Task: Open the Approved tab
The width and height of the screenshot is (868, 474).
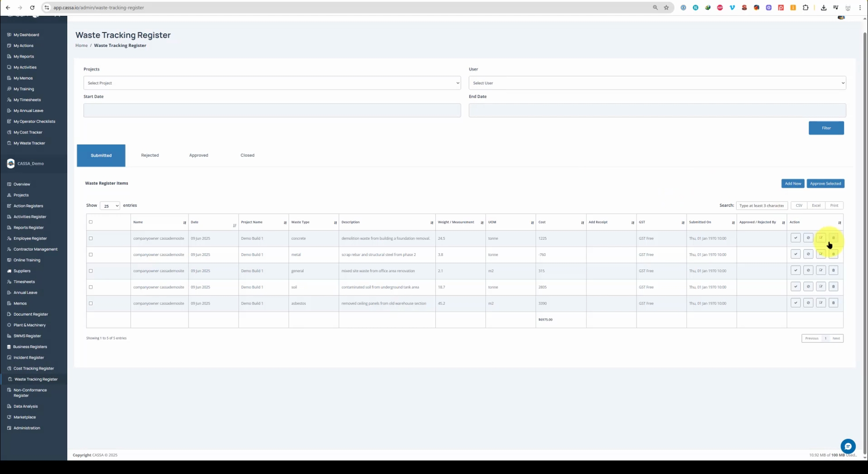Action: [x=199, y=155]
